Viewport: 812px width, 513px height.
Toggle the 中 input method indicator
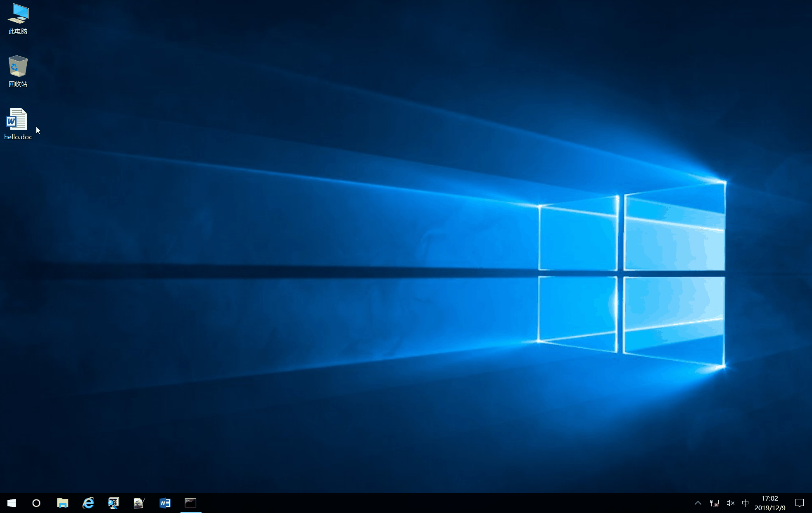[x=745, y=503]
